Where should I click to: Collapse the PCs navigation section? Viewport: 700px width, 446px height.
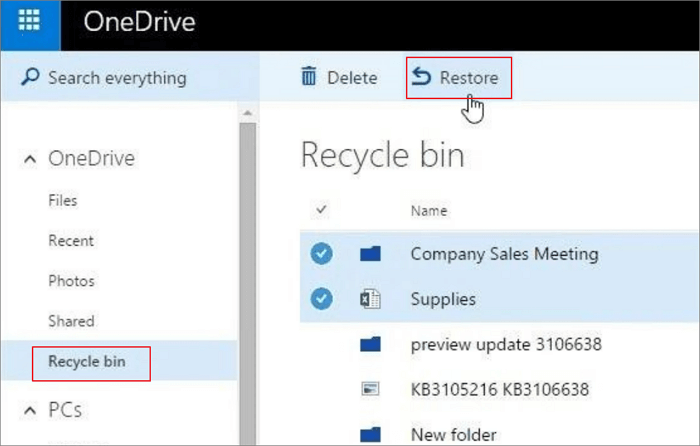pos(28,410)
